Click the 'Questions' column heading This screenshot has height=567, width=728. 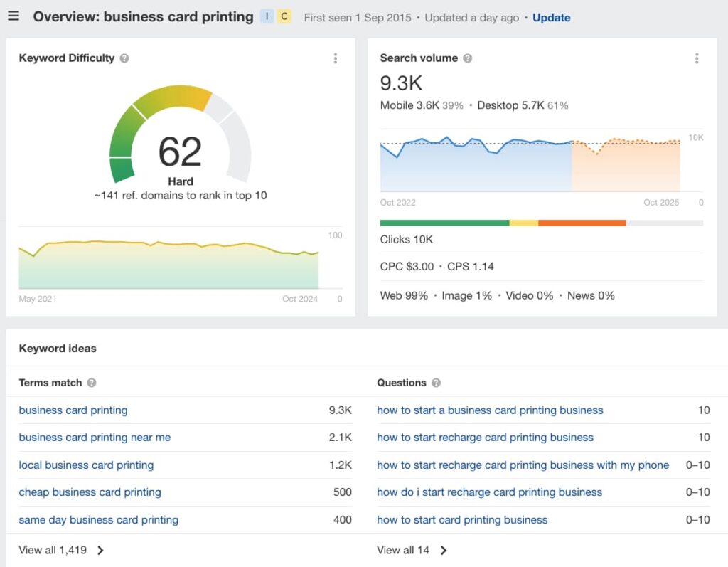click(x=402, y=383)
